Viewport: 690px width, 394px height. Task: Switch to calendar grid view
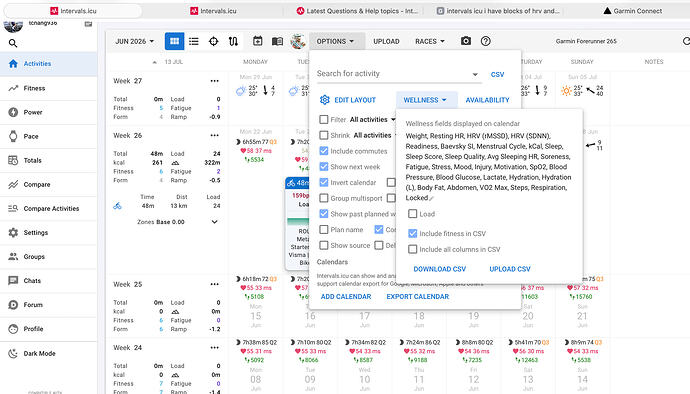174,41
